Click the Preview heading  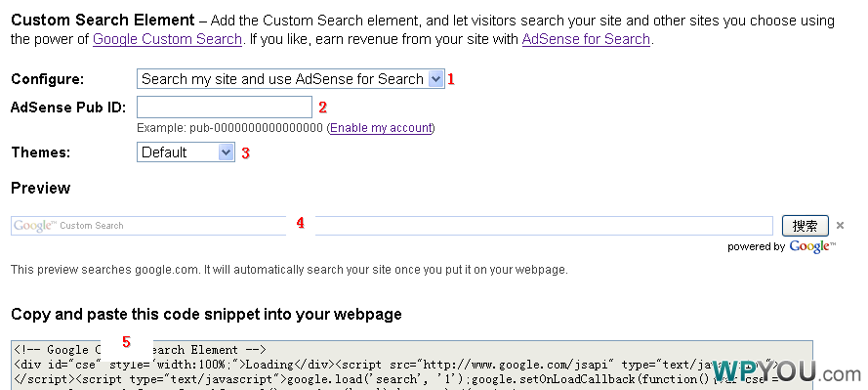tap(40, 188)
